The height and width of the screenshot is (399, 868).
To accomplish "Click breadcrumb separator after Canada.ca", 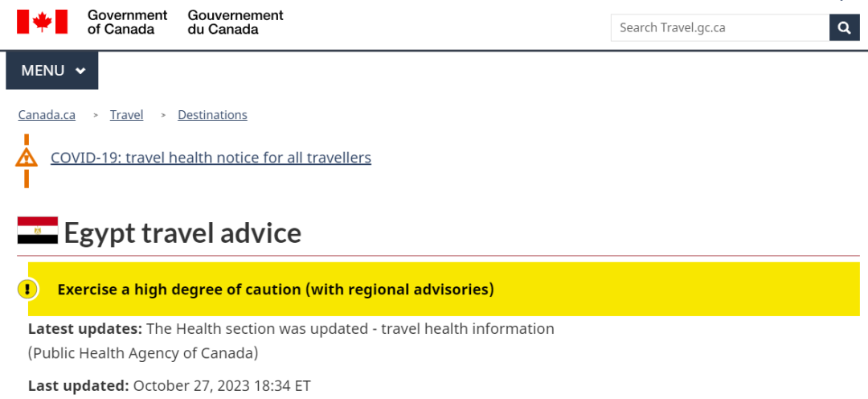I will [96, 115].
